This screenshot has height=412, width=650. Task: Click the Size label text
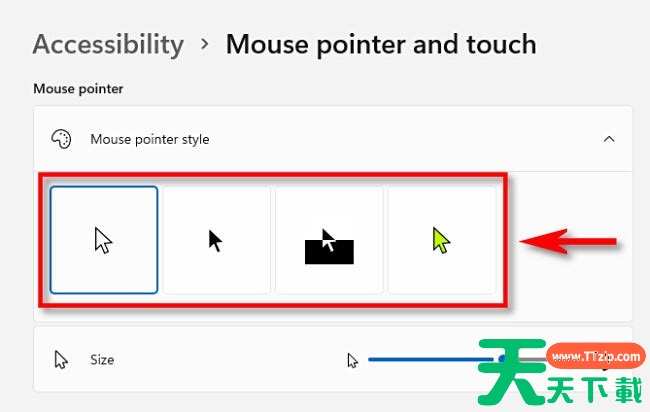click(x=102, y=360)
